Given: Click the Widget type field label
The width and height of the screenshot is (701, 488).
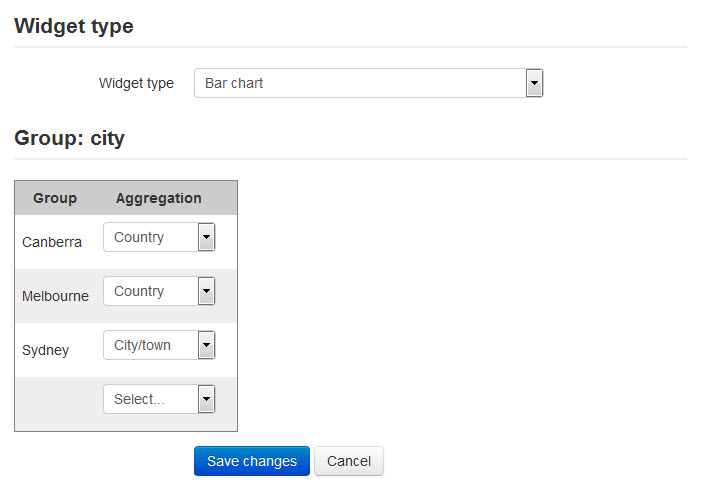Looking at the screenshot, I should [136, 84].
